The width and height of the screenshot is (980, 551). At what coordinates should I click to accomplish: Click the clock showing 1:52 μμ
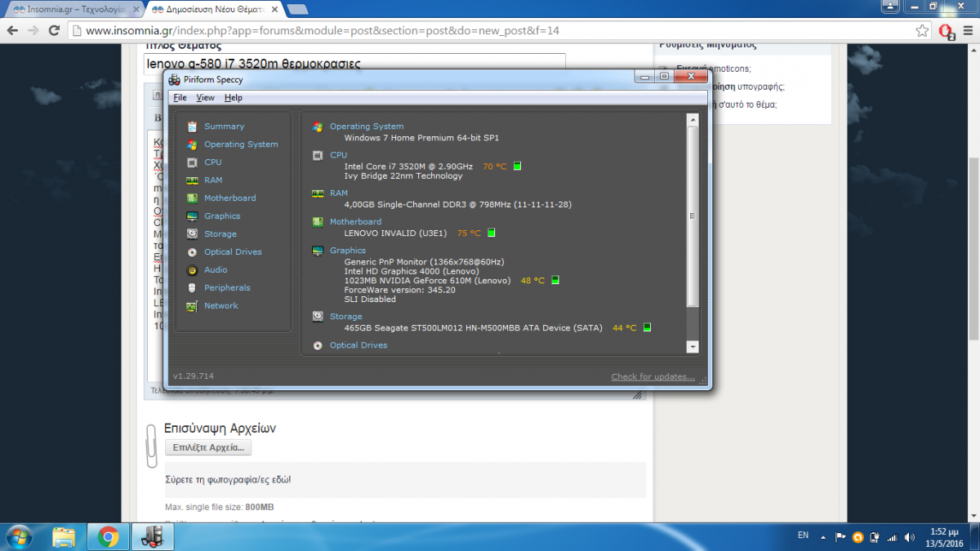click(x=943, y=531)
